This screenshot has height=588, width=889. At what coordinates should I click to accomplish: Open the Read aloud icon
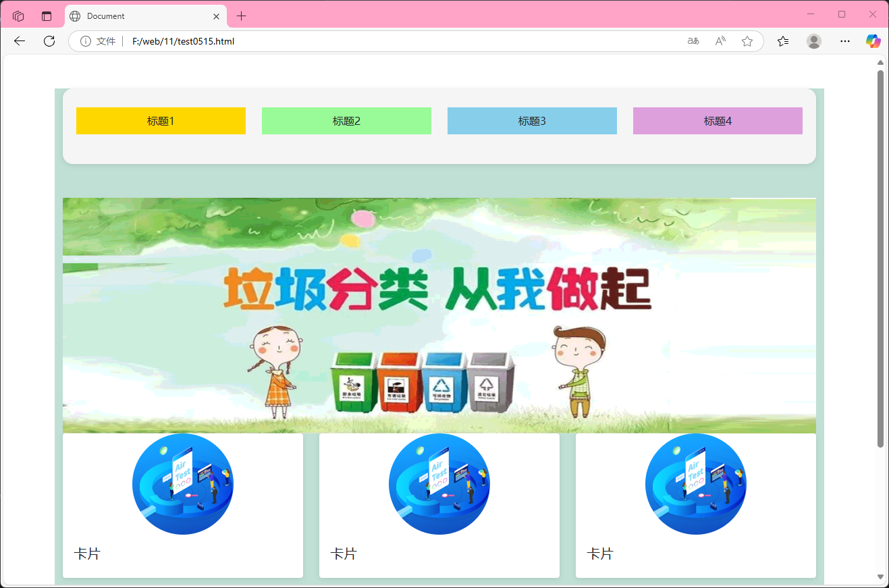[720, 41]
